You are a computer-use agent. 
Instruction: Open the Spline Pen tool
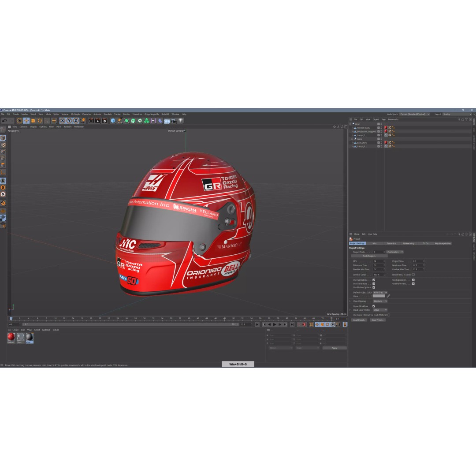pos(119,121)
